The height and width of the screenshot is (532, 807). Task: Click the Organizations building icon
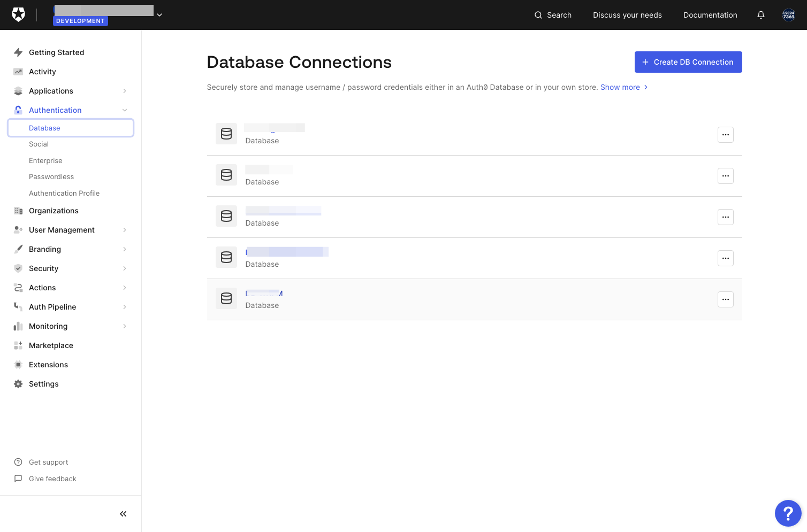tap(18, 211)
